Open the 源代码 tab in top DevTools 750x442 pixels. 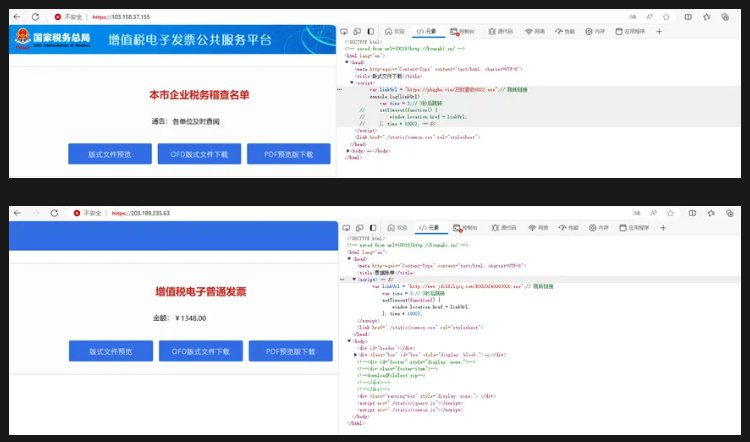click(x=500, y=32)
